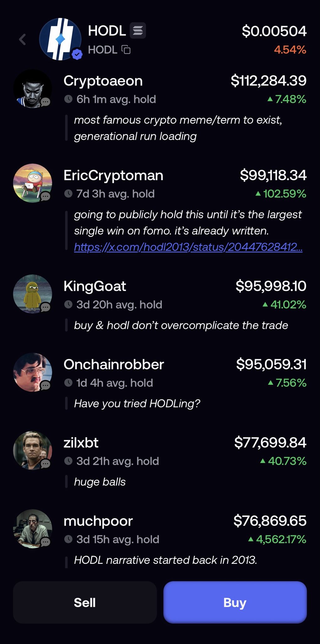Open comment bubble on EricCryptoman's avatar
The image size is (320, 644).
click(46, 196)
